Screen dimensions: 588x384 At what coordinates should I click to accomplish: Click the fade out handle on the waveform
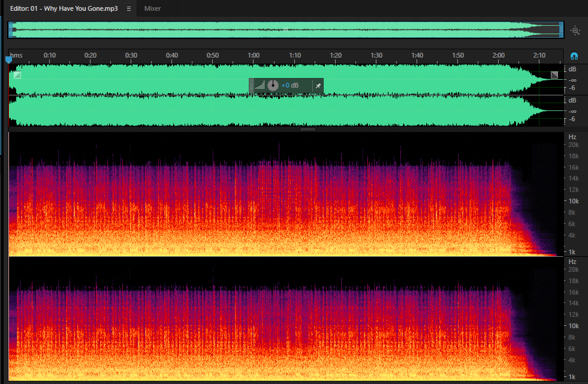554,75
